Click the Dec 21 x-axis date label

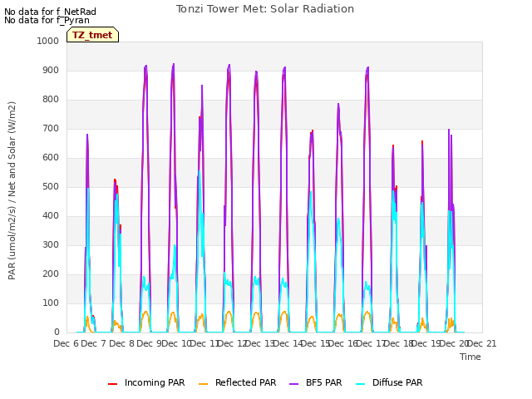tap(481, 343)
